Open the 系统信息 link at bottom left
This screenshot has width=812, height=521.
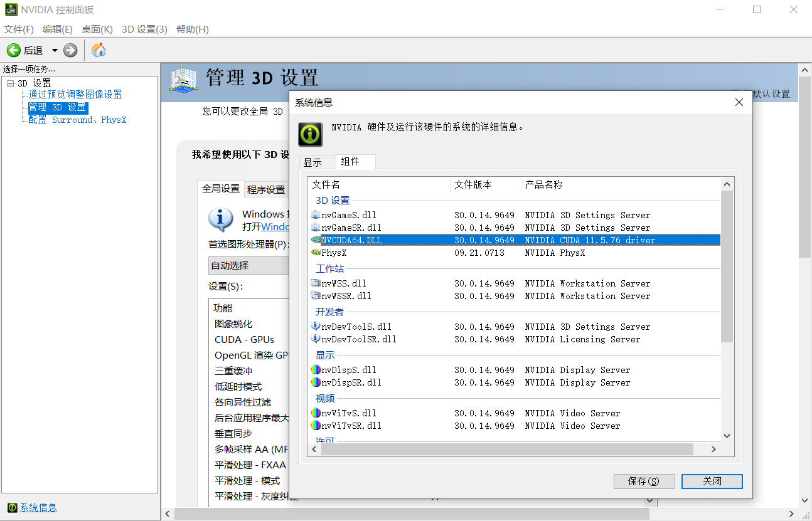38,508
